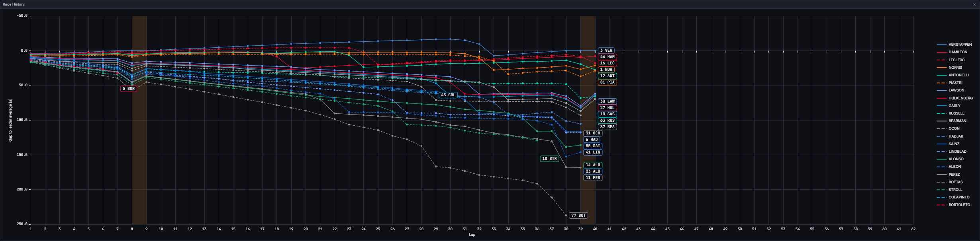980x241 pixels.
Task: Select the '18 STR' driver tag
Action: 549,159
